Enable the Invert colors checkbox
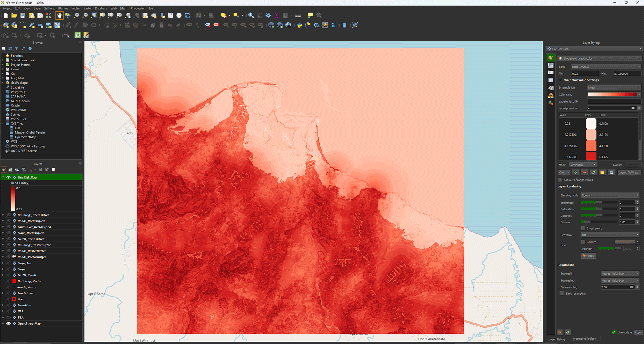 click(x=583, y=228)
